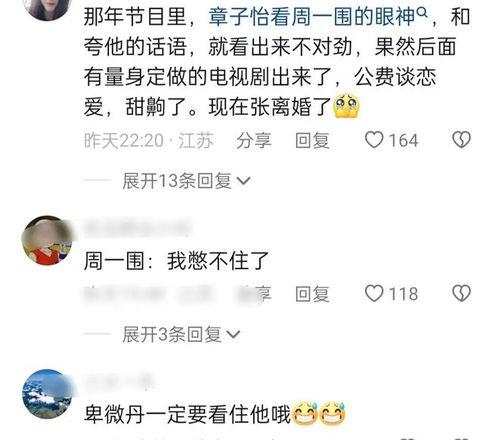
Task: Open the top commenter's avatar
Action: (48, 7)
